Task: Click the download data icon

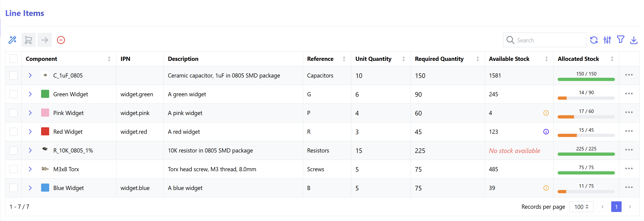Action: pyautogui.click(x=634, y=40)
